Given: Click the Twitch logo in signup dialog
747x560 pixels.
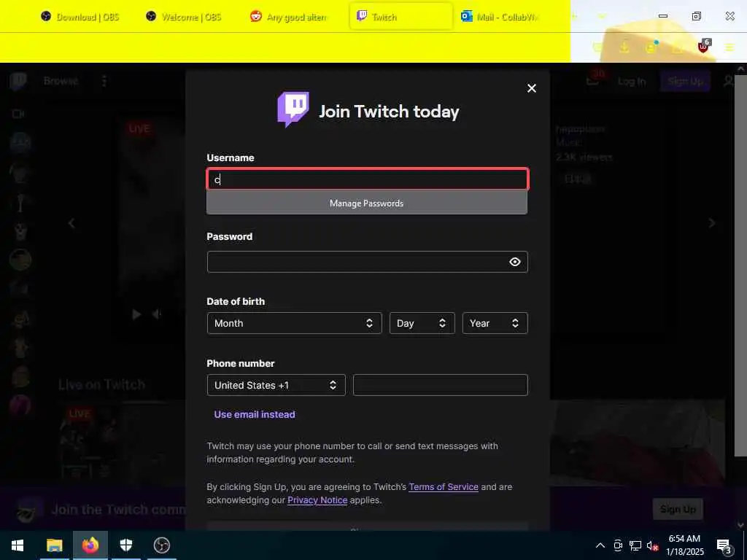Looking at the screenshot, I should pos(293,109).
